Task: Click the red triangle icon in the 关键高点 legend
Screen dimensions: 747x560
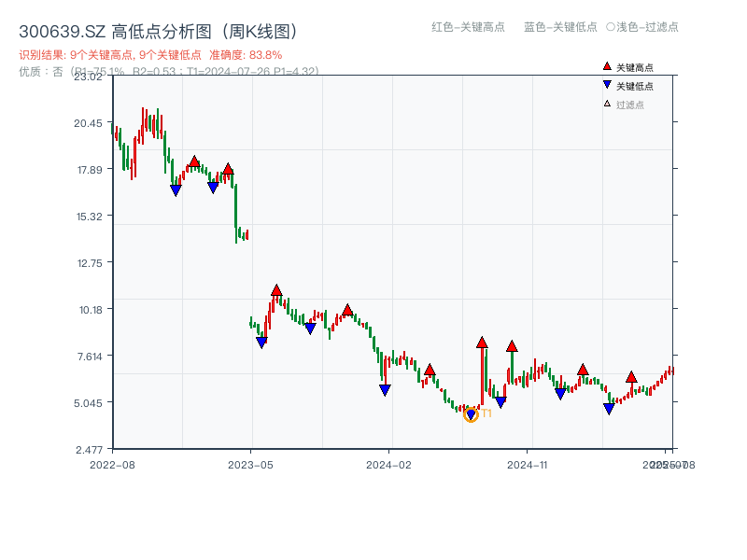Action: point(607,66)
